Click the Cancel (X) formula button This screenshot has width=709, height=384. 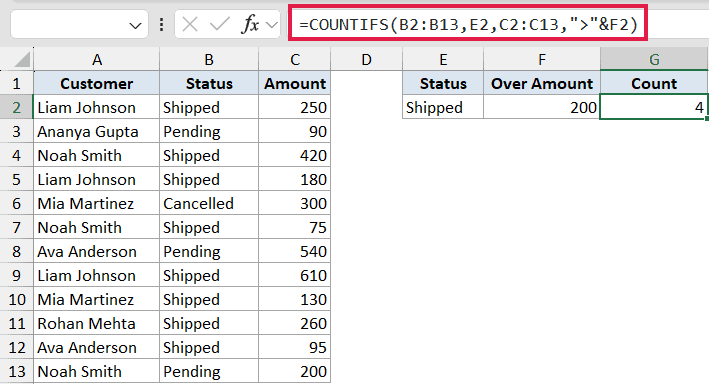190,24
